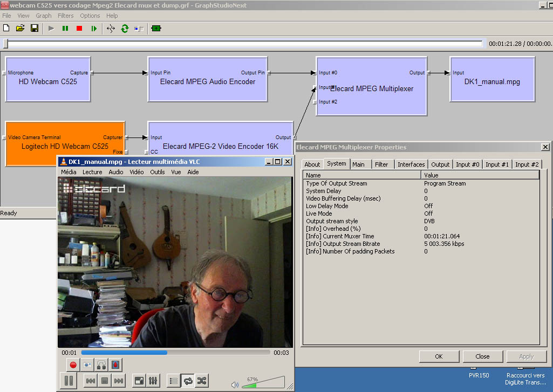Pause playback in VLC player
Image resolution: width=553 pixels, height=392 pixels.
(69, 381)
